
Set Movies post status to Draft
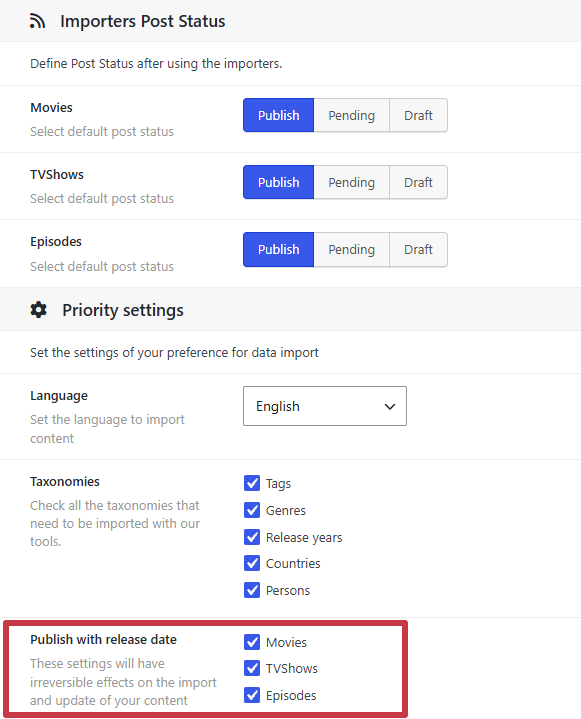coord(418,115)
